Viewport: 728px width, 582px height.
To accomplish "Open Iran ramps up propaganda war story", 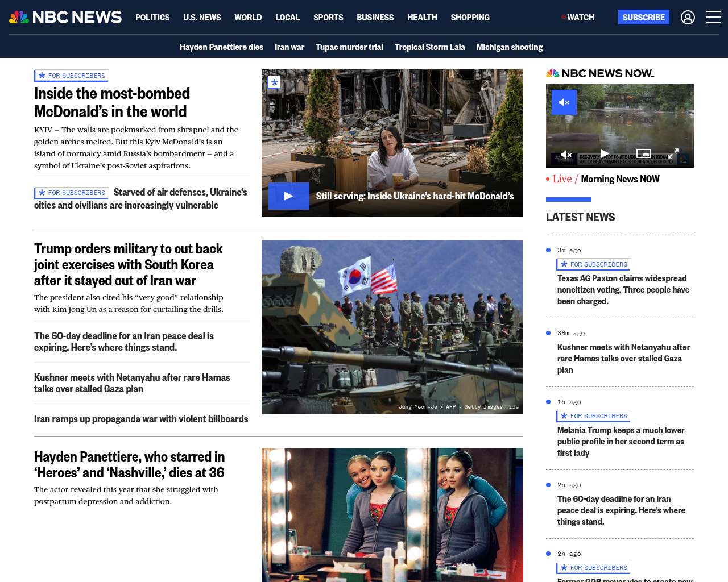I will (141, 419).
